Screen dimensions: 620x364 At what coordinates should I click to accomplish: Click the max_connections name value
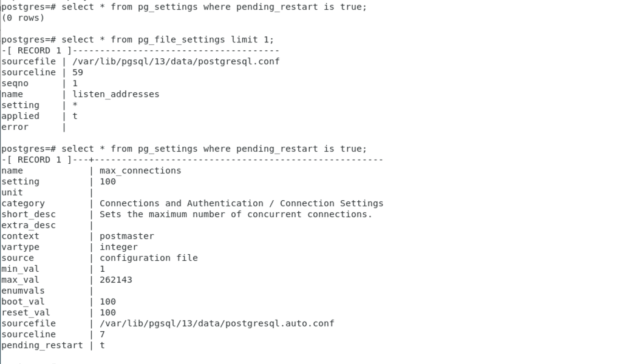click(140, 170)
